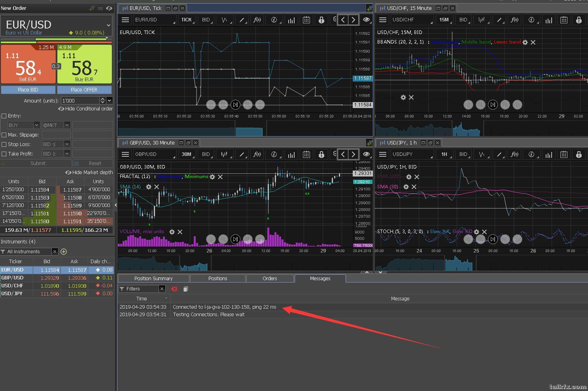Click the green Buy EUR price tile
588x391 pixels.
click(x=85, y=64)
